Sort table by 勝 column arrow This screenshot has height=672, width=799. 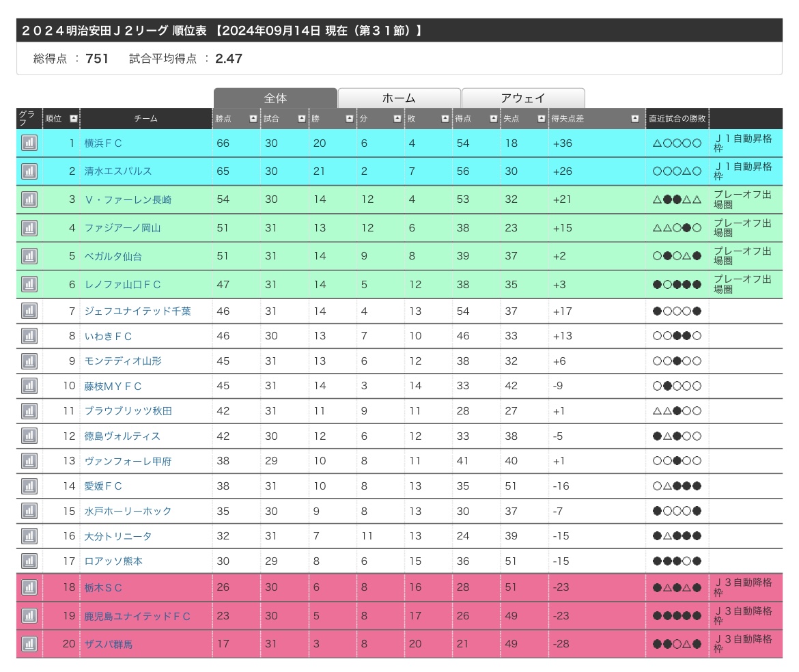[x=350, y=119]
